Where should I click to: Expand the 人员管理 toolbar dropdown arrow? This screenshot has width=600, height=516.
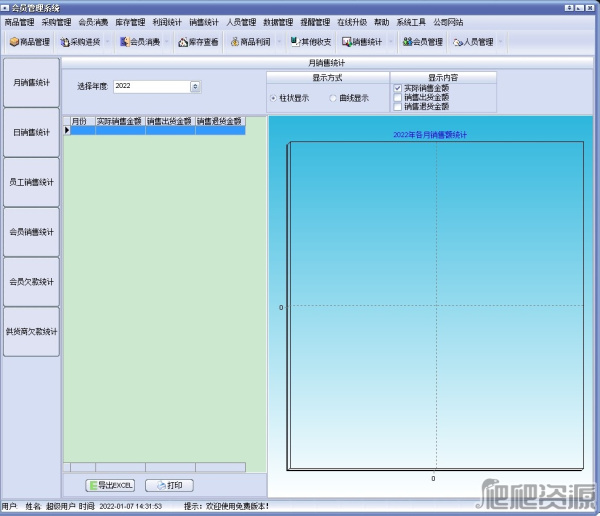pos(501,42)
